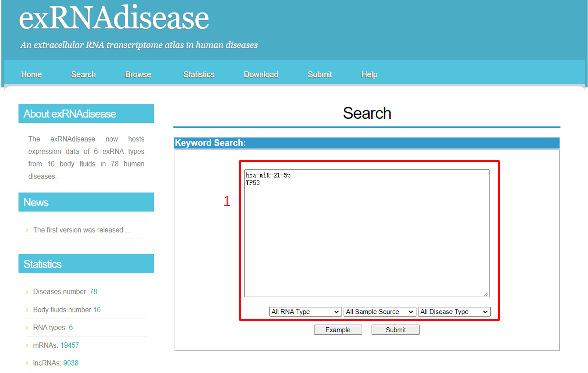Click the Example button

338,330
